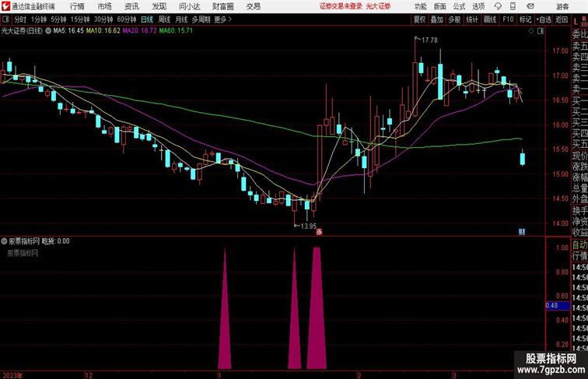Screen dimensions: 588x379
Task: Switch to the 周线 weekly tab
Action: click(164, 19)
